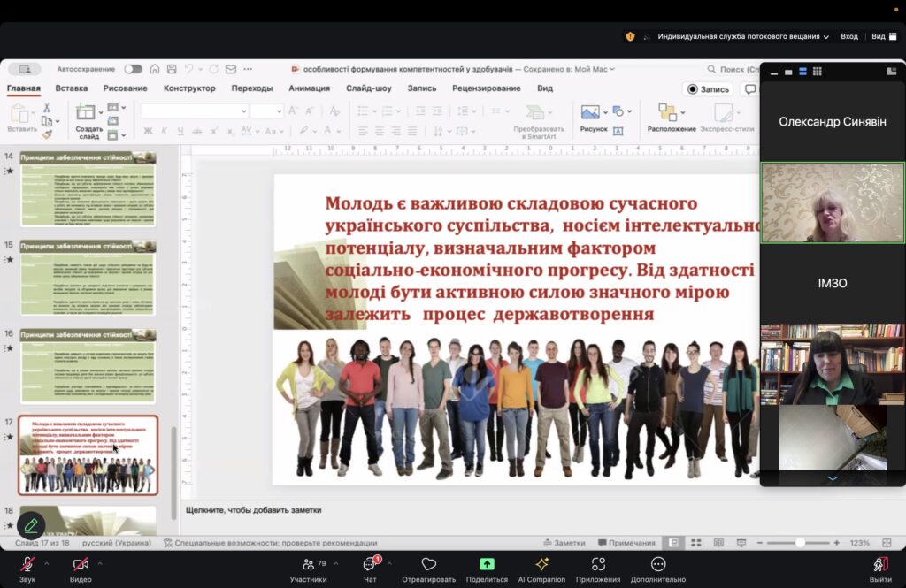Adjust the status bar zoom slider handle
The image size is (906, 588).
pyautogui.click(x=800, y=543)
